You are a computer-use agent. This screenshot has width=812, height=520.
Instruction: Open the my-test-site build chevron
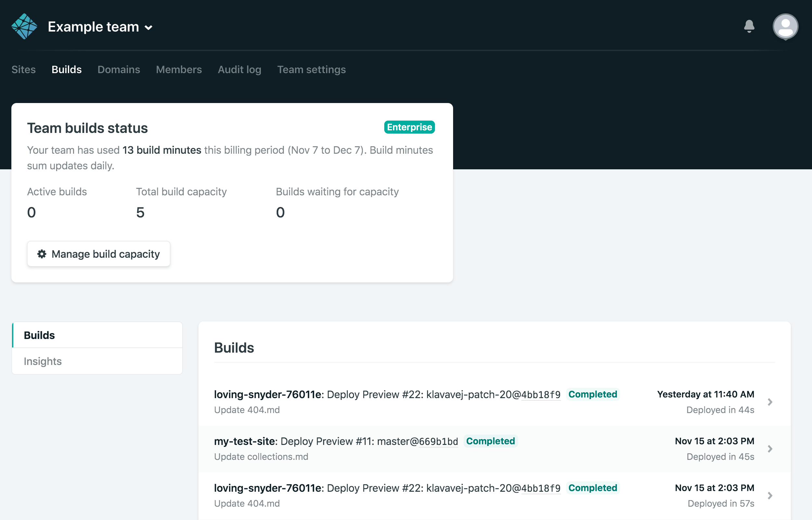770,449
